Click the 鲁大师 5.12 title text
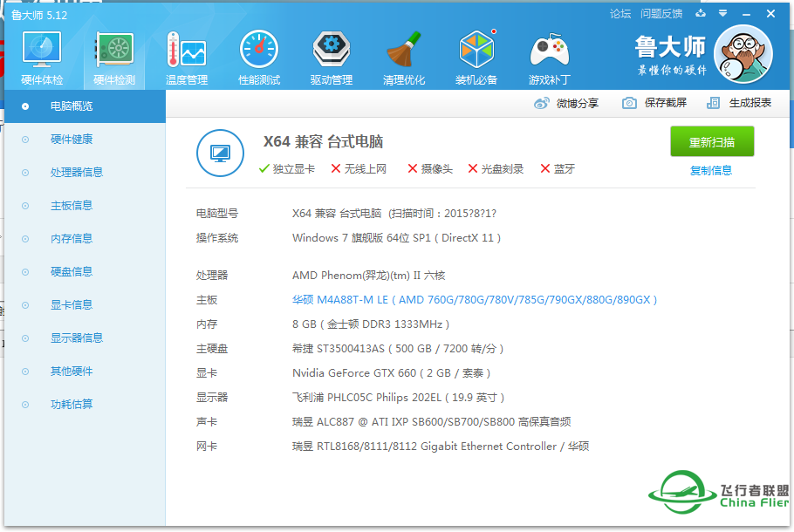This screenshot has width=794, height=532. click(39, 15)
